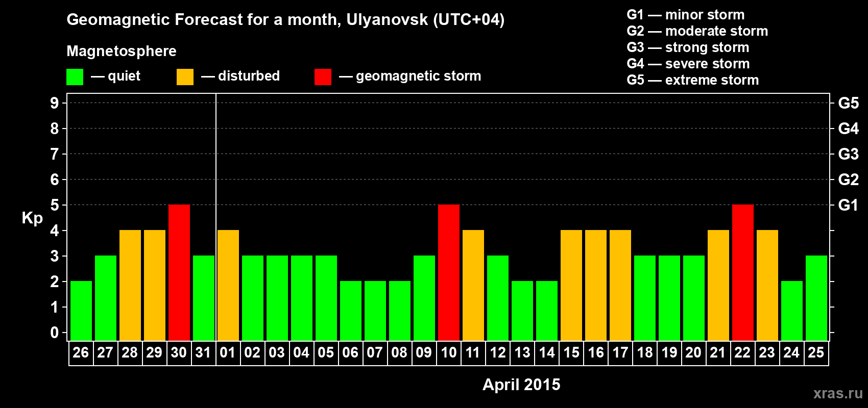
Task: Click 'G4 — severe storm' legend line
Action: 688,64
